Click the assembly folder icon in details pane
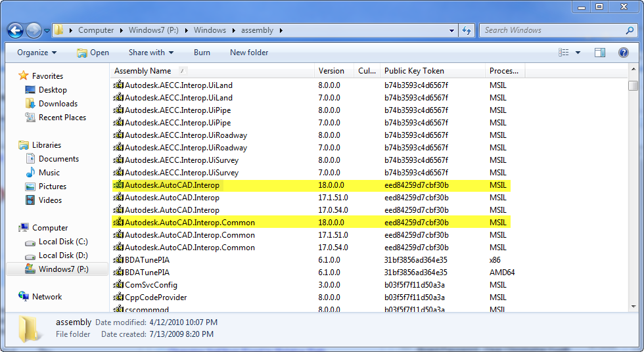644x352 pixels. (30, 328)
